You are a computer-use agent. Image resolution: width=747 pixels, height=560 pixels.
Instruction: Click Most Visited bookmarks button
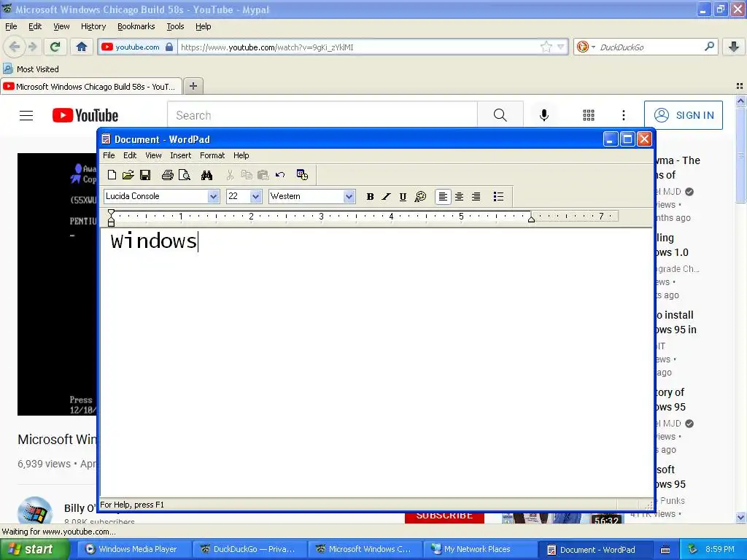point(31,69)
